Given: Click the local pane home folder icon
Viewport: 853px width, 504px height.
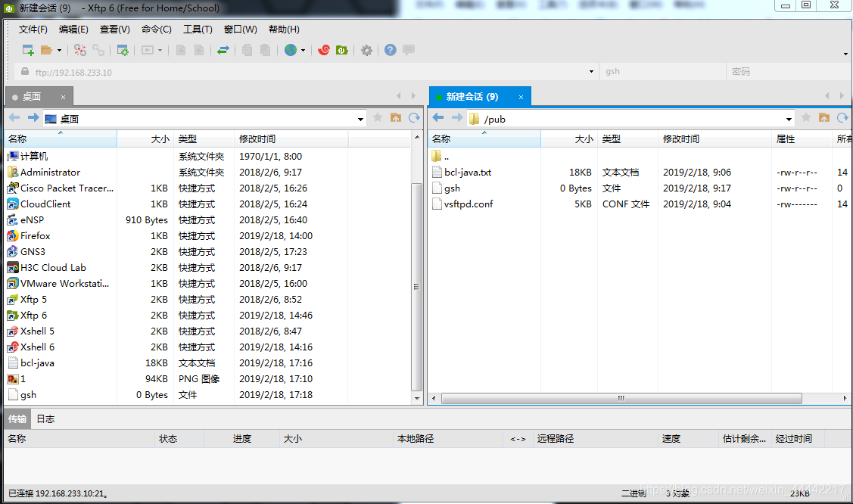Looking at the screenshot, I should [x=396, y=118].
